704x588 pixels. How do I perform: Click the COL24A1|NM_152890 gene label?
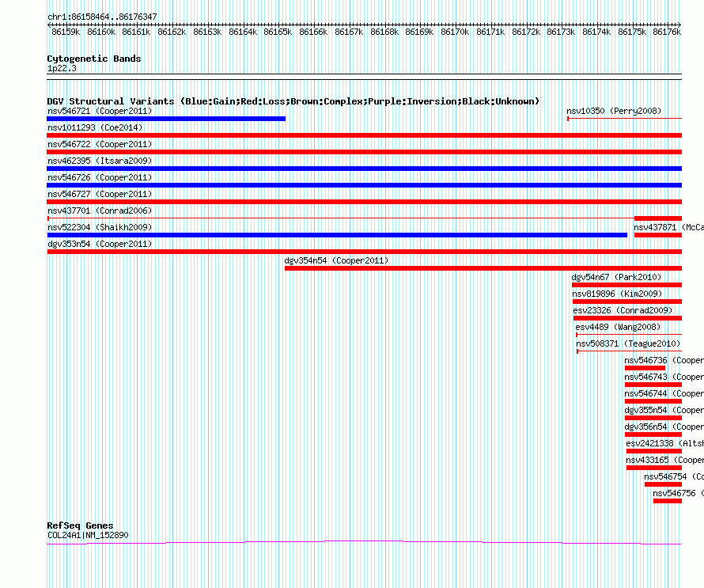[88, 536]
